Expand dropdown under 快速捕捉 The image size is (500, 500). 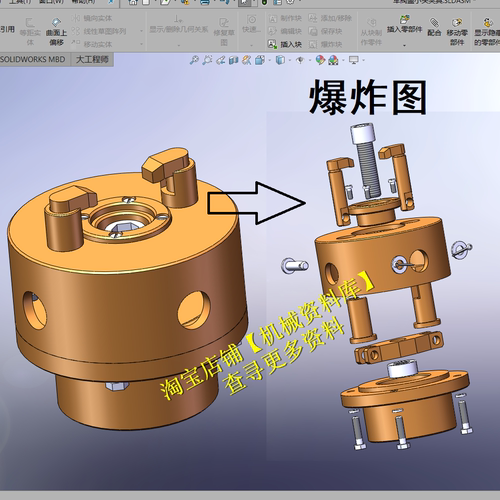(x=252, y=45)
